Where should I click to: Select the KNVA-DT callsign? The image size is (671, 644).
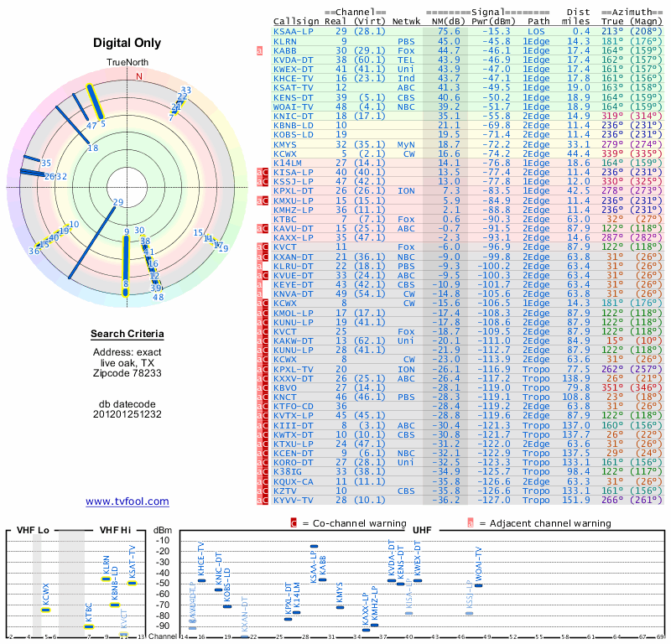click(x=293, y=294)
